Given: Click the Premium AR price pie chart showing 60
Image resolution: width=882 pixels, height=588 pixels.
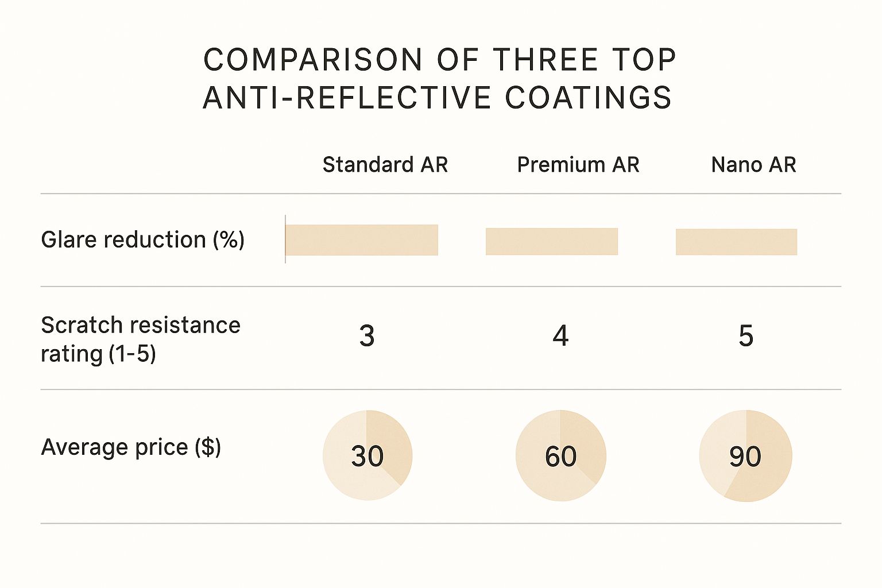Looking at the screenshot, I should 560,455.
